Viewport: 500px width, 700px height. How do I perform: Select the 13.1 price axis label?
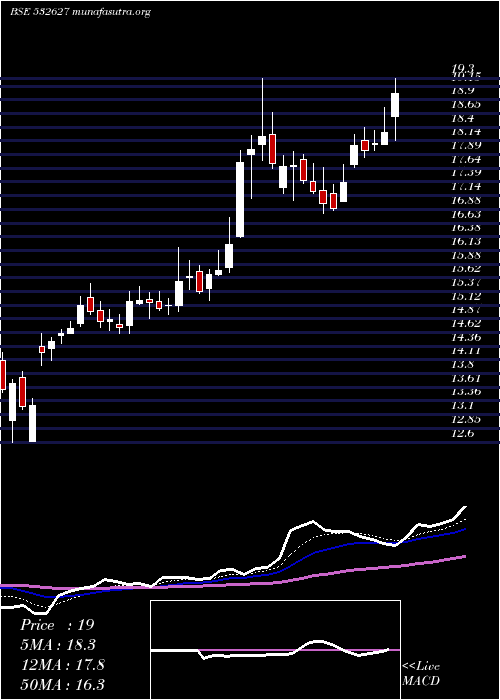(x=462, y=406)
